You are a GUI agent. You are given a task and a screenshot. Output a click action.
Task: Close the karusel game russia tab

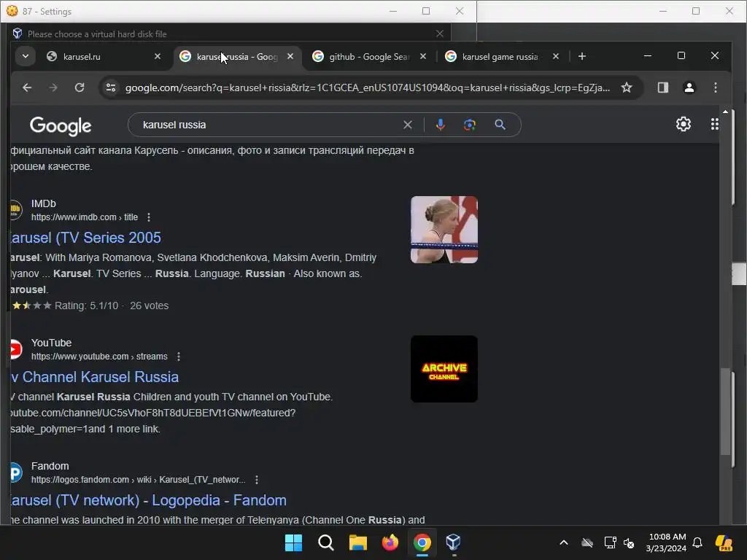[555, 56]
